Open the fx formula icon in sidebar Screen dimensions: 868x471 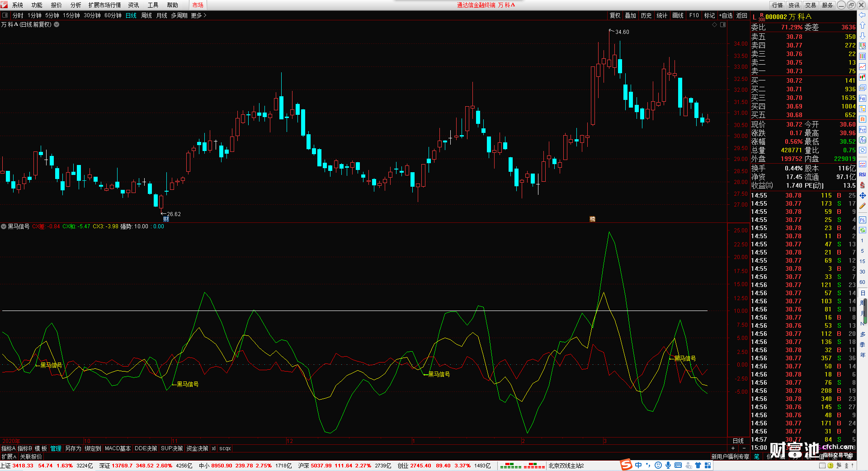click(863, 140)
